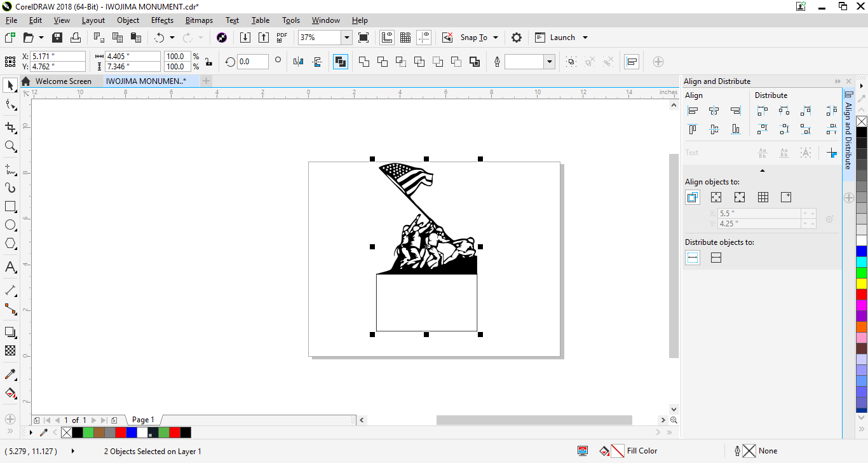The width and height of the screenshot is (868, 463).
Task: Toggle the lock ratio padlock
Action: click(x=208, y=62)
